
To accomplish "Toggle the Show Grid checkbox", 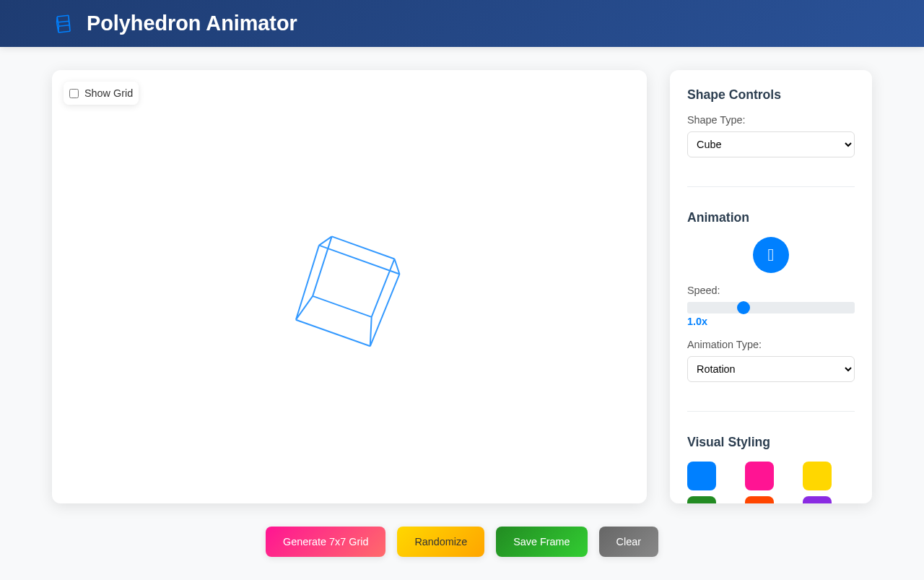I will click(74, 93).
